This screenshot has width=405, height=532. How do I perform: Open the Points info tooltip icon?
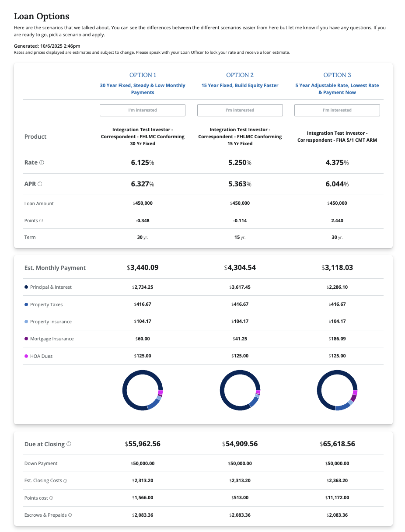point(41,220)
